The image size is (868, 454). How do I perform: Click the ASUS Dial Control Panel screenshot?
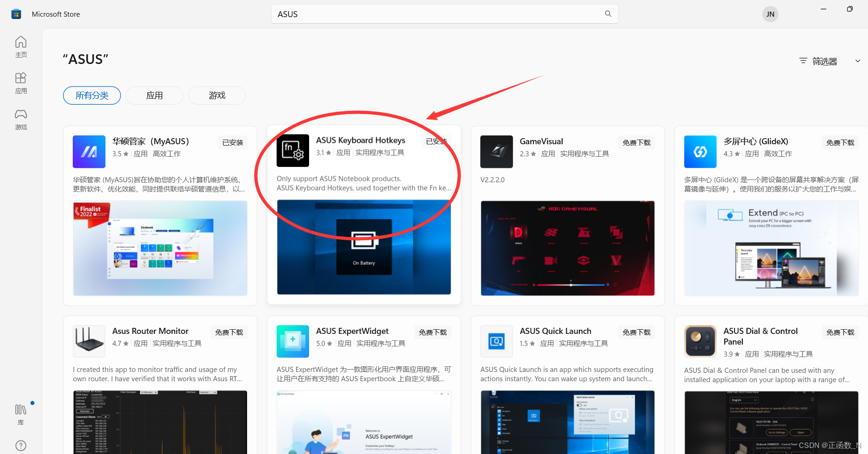point(771,422)
